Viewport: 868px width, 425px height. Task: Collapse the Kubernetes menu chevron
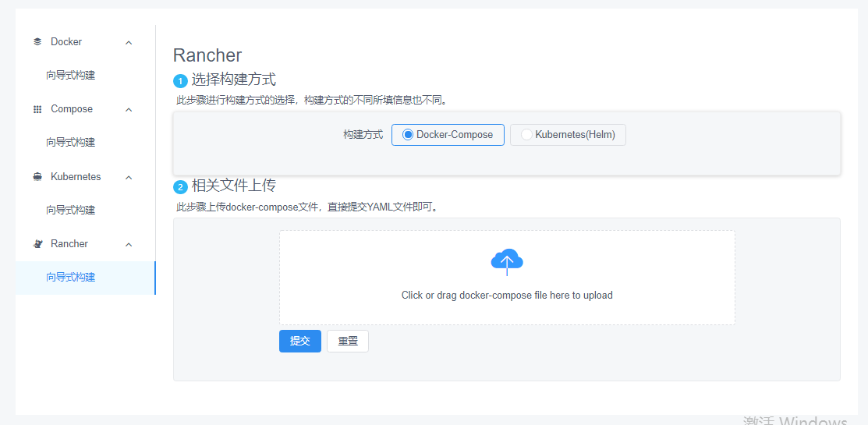pos(129,178)
